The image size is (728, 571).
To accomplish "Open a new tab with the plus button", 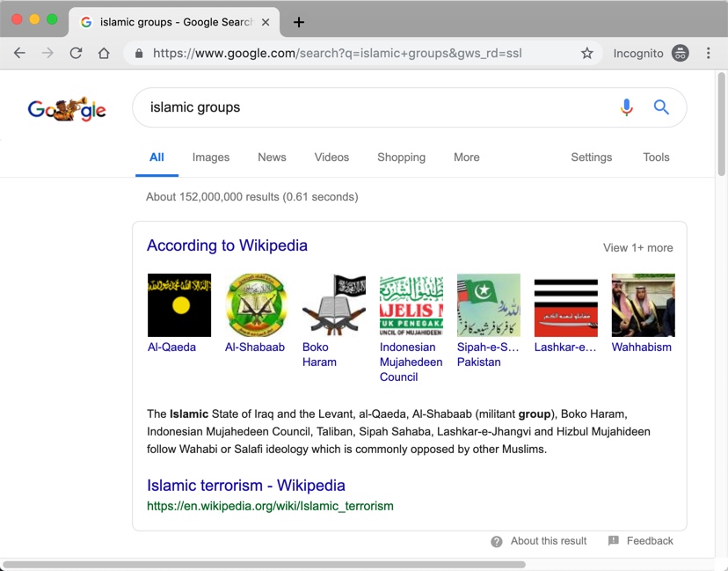I will 299,22.
